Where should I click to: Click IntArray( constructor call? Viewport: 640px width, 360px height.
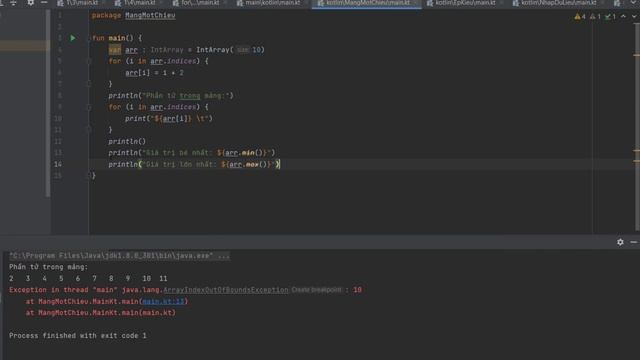tap(215, 50)
